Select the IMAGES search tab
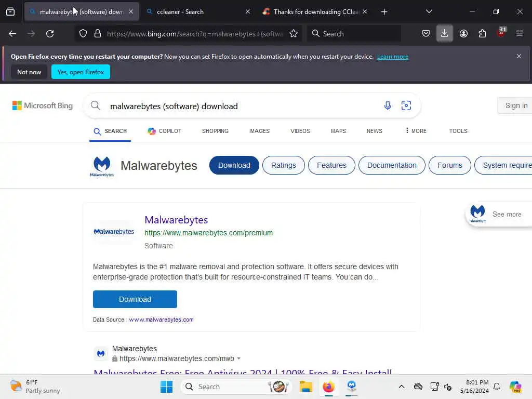Viewport: 532px width, 399px height. point(259,131)
